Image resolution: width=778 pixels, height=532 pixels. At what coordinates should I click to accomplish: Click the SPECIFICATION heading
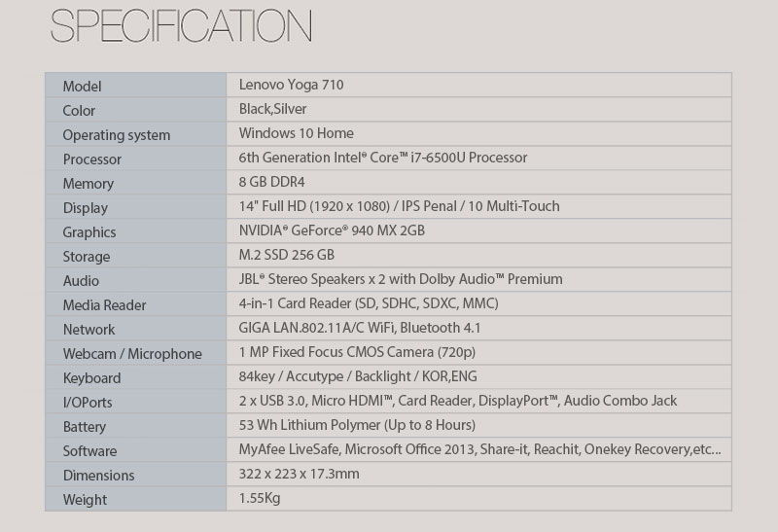181,26
